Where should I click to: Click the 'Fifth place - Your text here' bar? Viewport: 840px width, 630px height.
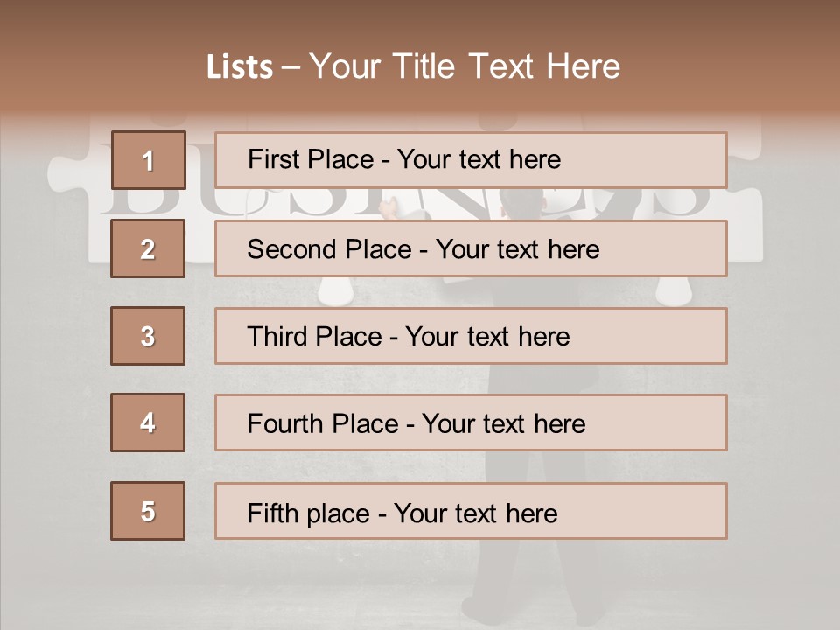471,511
